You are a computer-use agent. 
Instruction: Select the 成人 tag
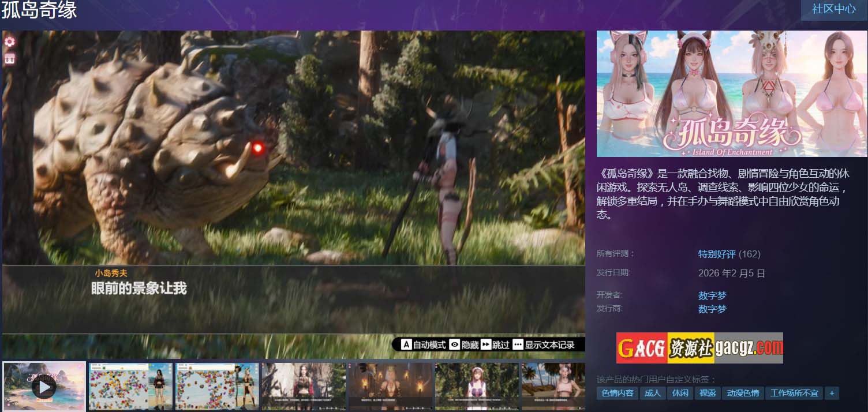click(652, 393)
